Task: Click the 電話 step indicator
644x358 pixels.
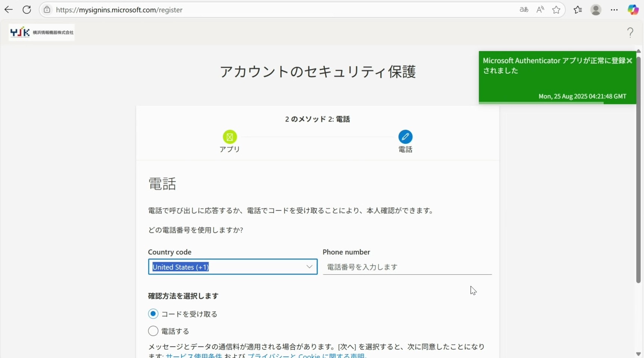Action: tap(405, 137)
